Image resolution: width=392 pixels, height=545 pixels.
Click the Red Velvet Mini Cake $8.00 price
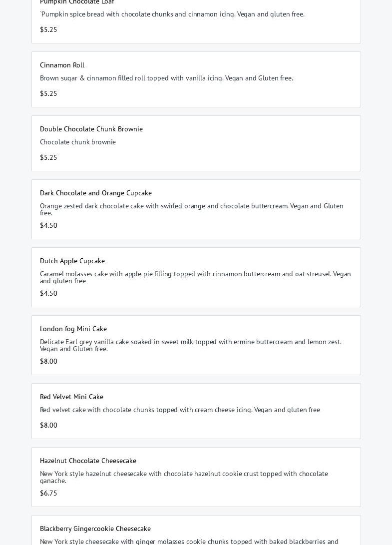48,425
